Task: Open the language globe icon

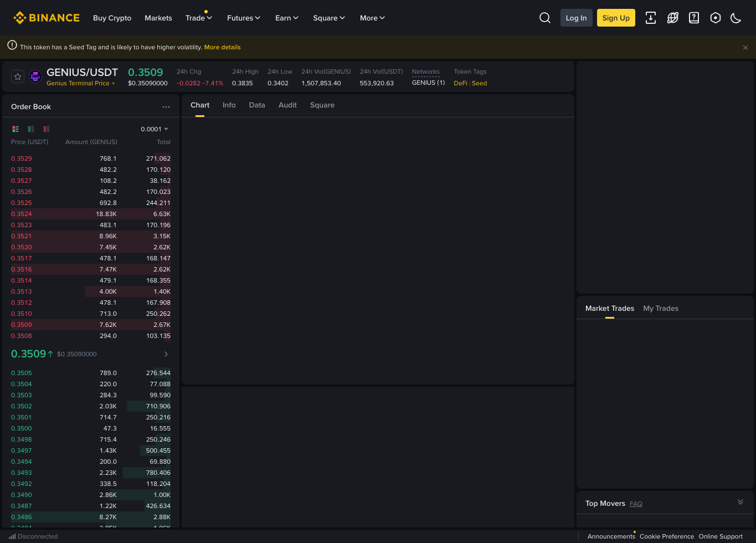Action: tap(672, 18)
